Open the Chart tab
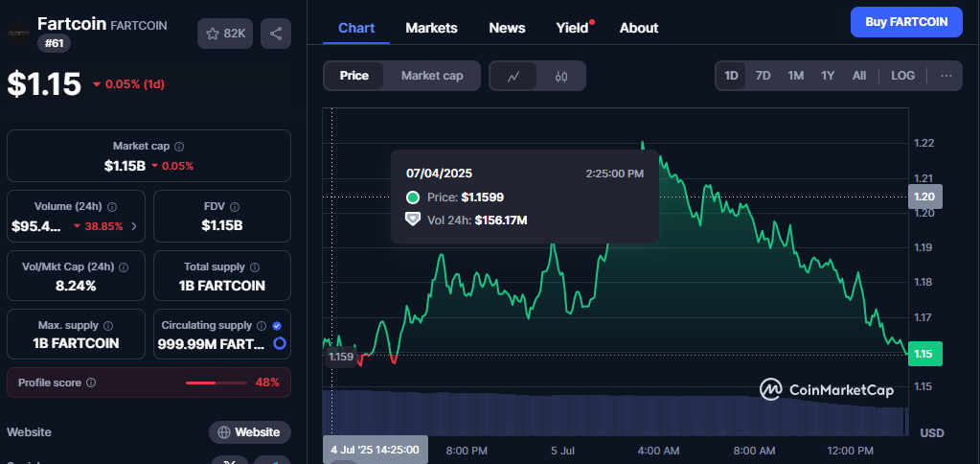 (356, 28)
